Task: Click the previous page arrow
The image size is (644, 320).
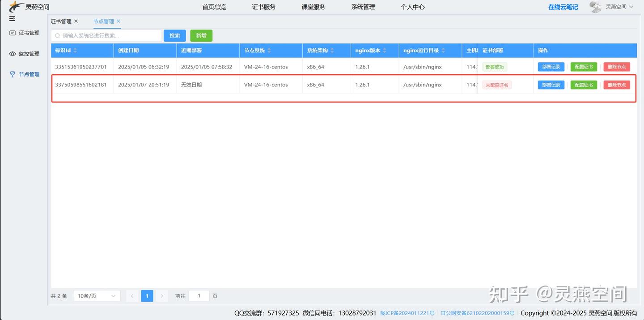Action: point(132,296)
